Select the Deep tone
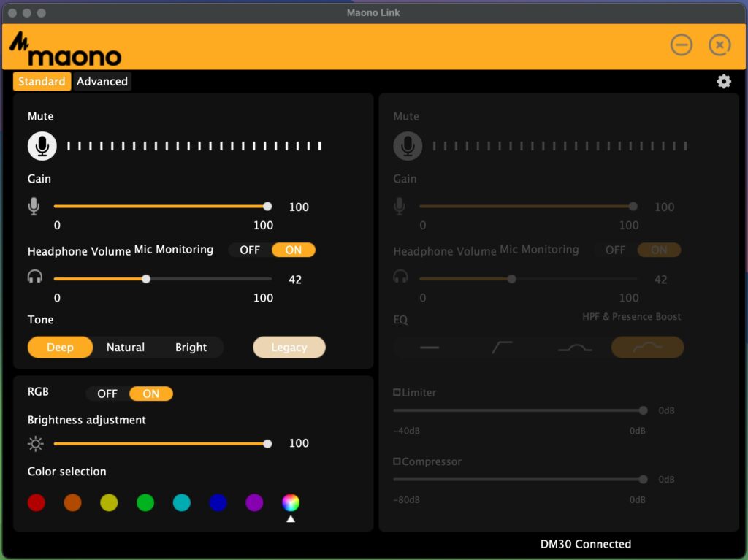This screenshot has width=748, height=560. pos(60,348)
